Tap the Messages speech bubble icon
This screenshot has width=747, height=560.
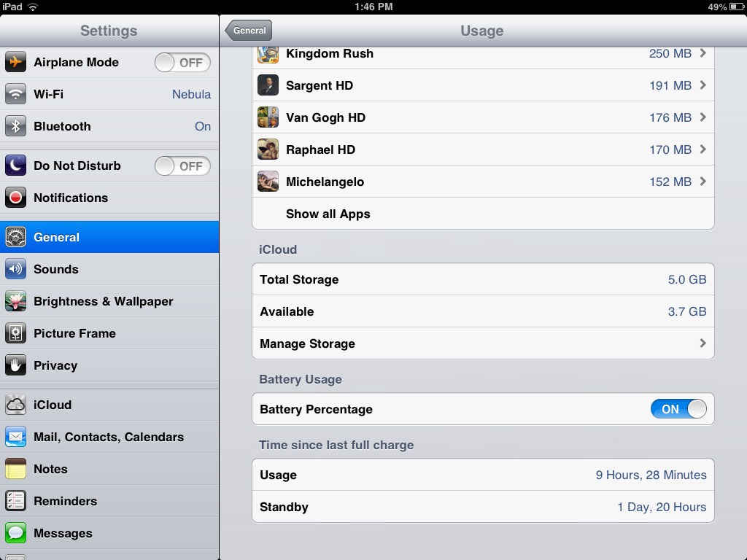[x=15, y=533]
